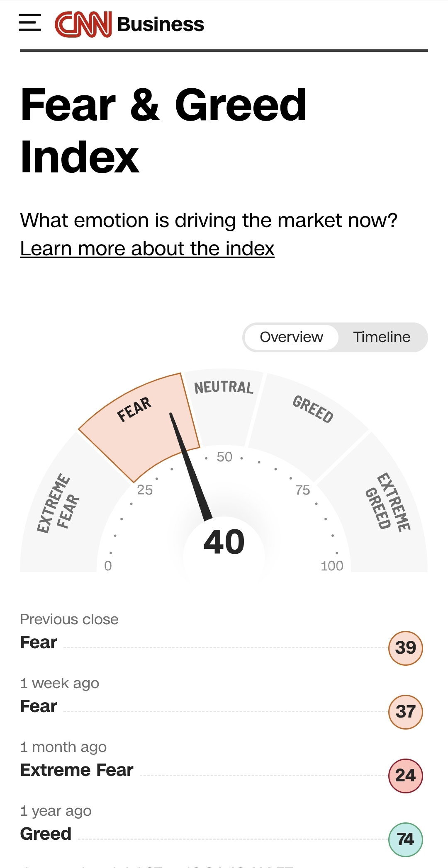
Task: Click the Business header label
Action: pyautogui.click(x=161, y=24)
